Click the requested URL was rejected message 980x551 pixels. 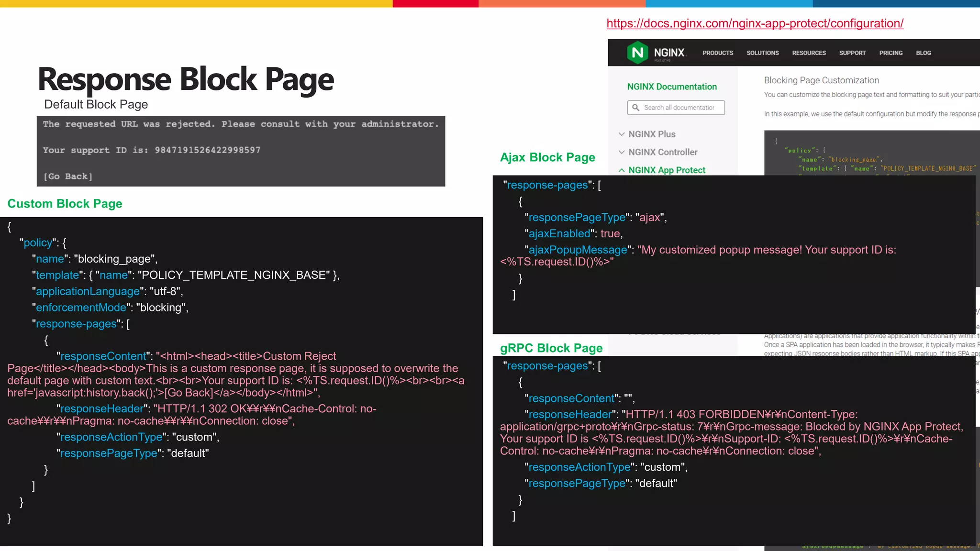[x=241, y=124]
